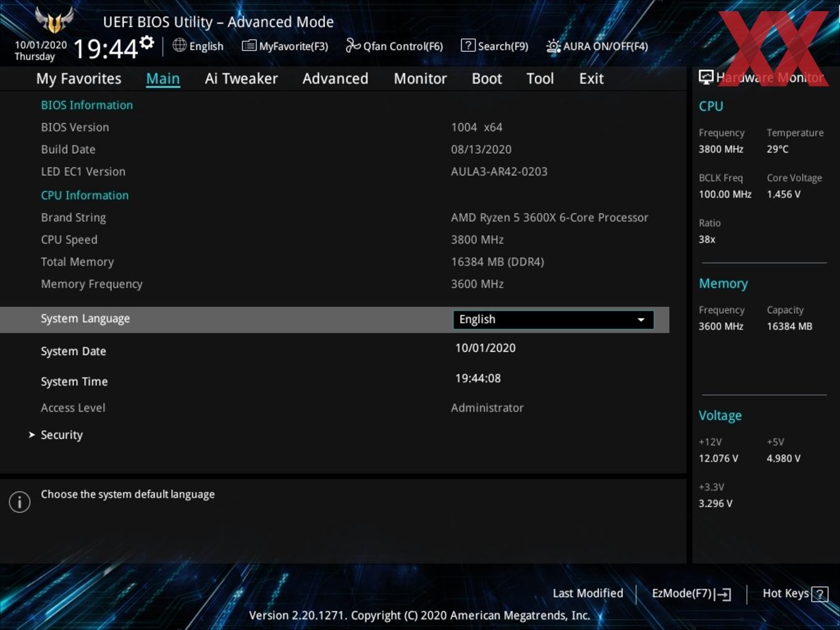The width and height of the screenshot is (840, 630).
Task: Select the System Language row label
Action: click(85, 319)
